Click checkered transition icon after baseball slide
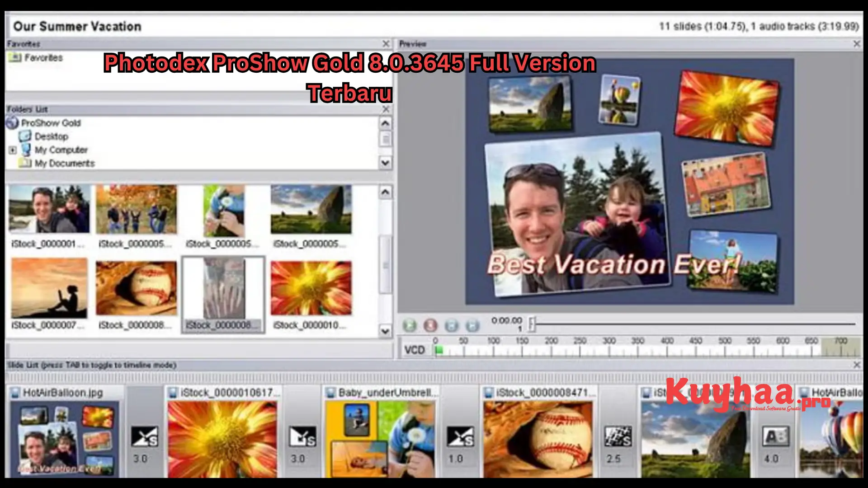Viewport: 868px width, 488px height. (618, 436)
